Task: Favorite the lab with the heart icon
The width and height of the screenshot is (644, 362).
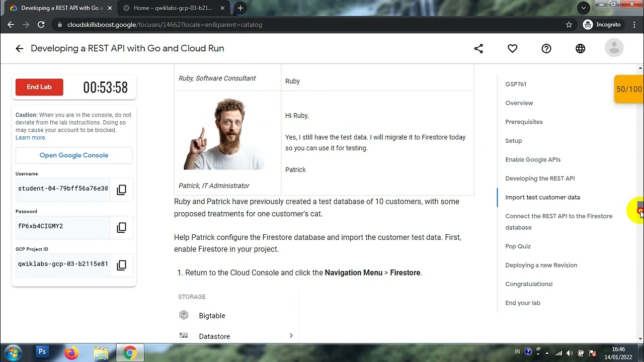Action: pos(512,49)
